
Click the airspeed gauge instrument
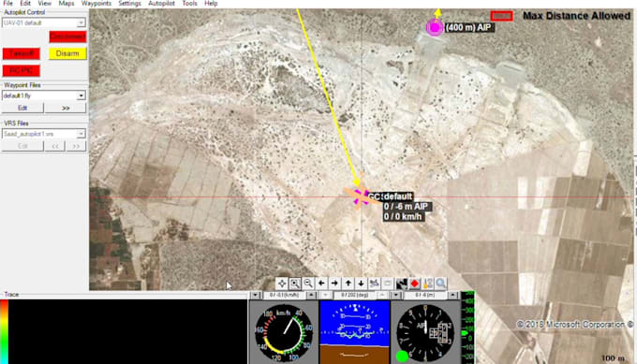pyautogui.click(x=284, y=333)
